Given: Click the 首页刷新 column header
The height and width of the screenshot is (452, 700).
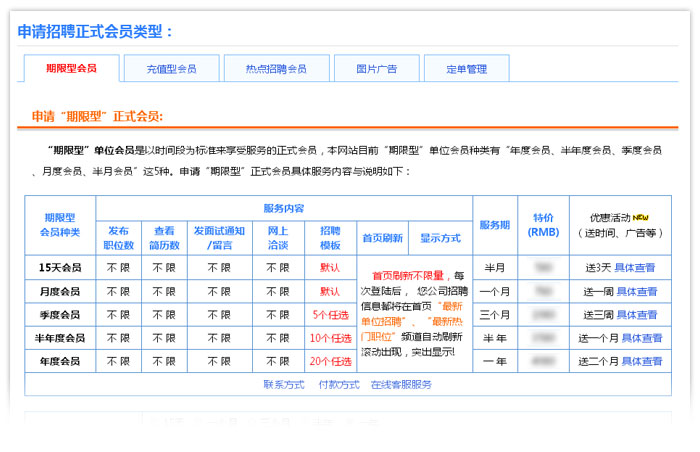Looking at the screenshot, I should coord(382,238).
